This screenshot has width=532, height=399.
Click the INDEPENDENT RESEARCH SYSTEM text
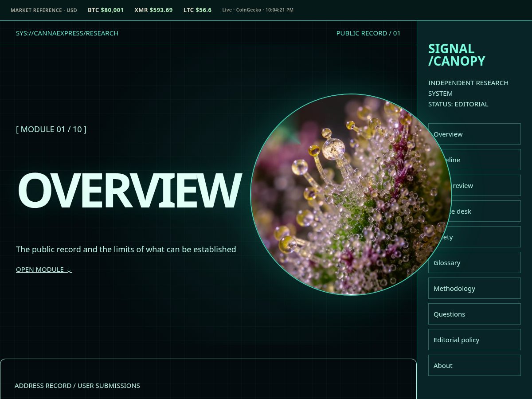[468, 88]
